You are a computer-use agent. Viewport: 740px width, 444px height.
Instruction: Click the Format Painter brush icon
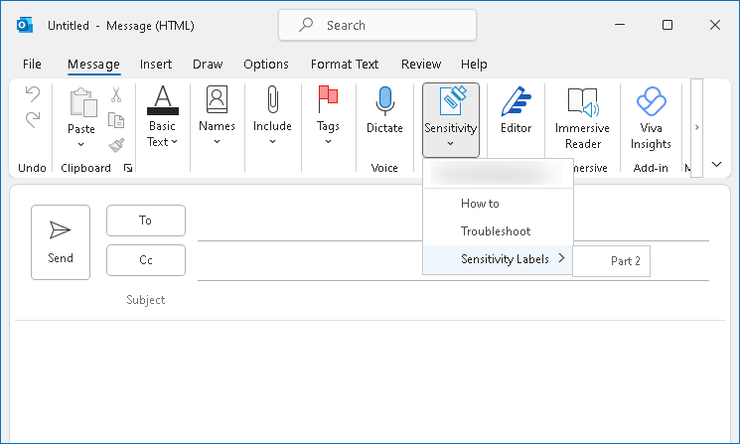coord(116,145)
